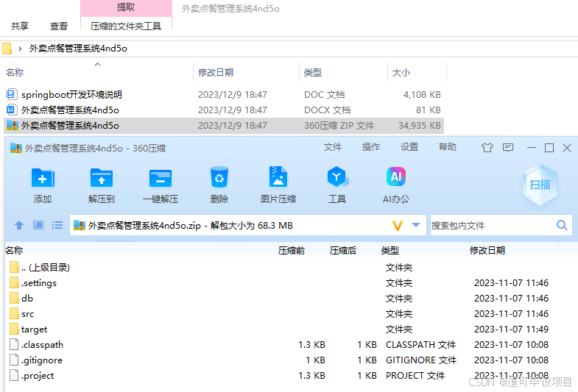
Task: Select the 外卖点餐管理系统4nd5o DOCX file
Action: 224,110
